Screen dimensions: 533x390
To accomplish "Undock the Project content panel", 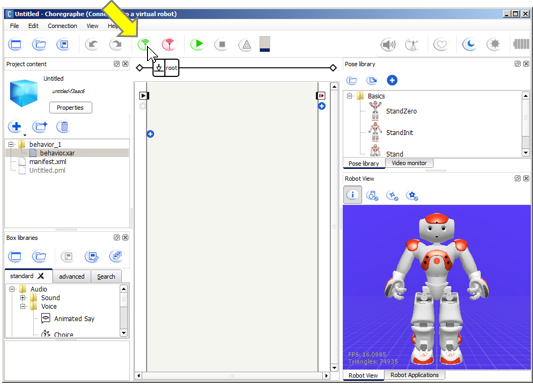I will coord(117,64).
